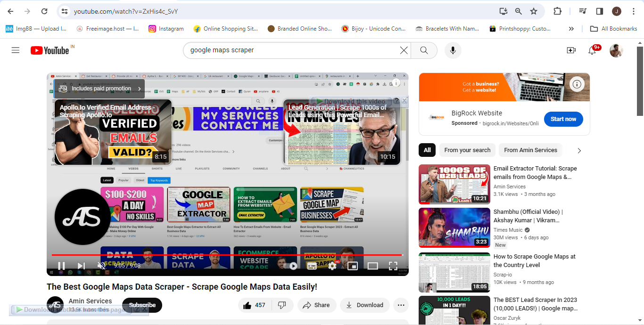Select the From your search chip
644x325 pixels.
467,150
